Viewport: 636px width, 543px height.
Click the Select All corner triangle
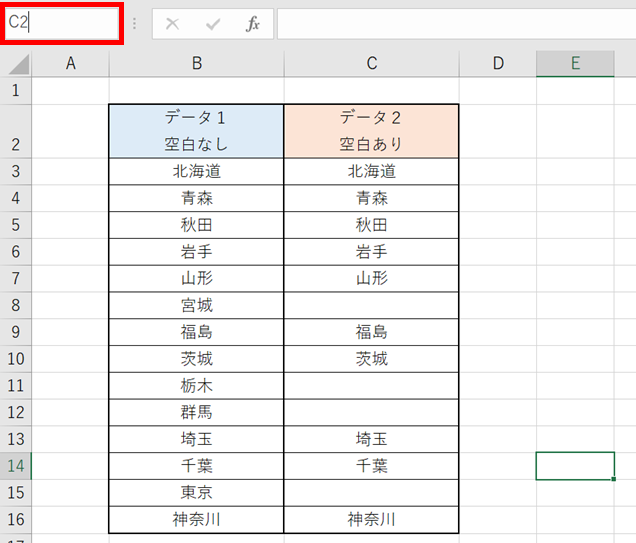(19, 66)
